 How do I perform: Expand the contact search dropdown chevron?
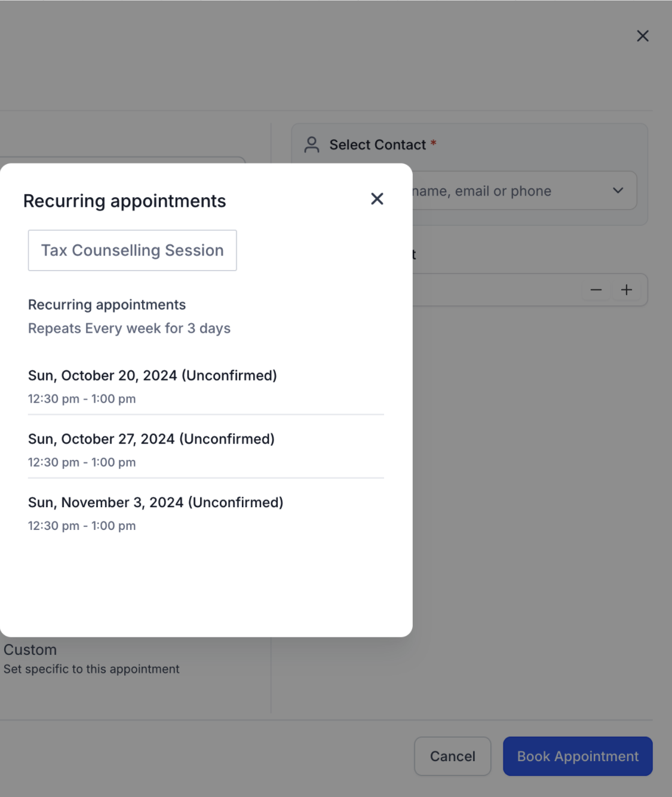click(x=618, y=191)
